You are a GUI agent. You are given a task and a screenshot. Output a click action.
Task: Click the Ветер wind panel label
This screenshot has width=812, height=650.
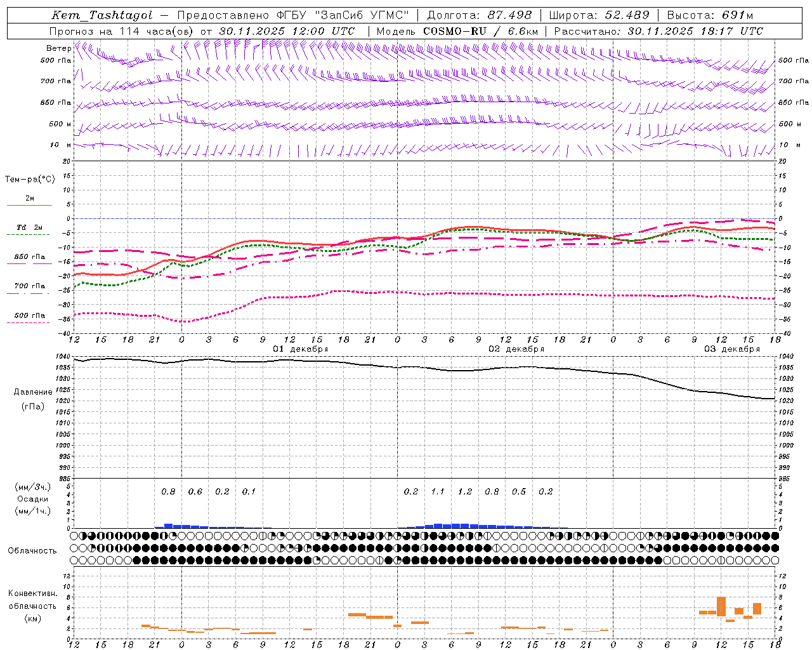click(x=58, y=48)
